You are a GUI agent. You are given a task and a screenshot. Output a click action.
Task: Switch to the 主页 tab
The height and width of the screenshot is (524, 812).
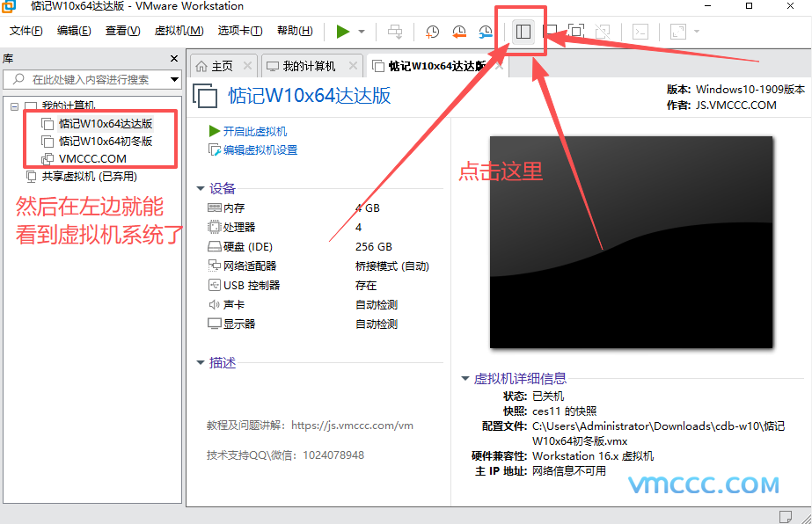click(x=216, y=66)
